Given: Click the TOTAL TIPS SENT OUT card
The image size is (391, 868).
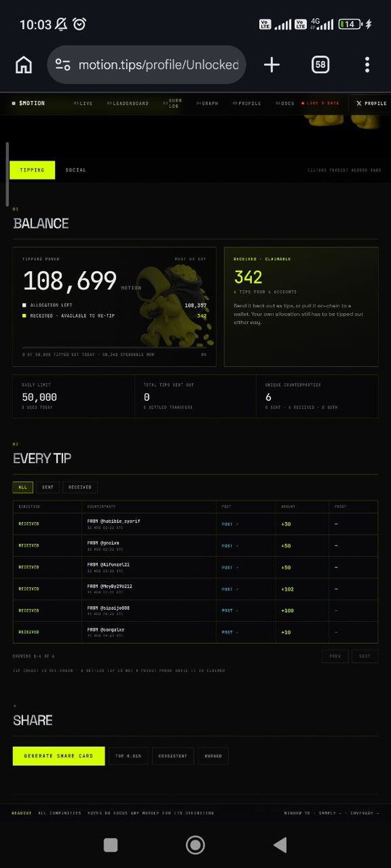Looking at the screenshot, I should pos(195,396).
